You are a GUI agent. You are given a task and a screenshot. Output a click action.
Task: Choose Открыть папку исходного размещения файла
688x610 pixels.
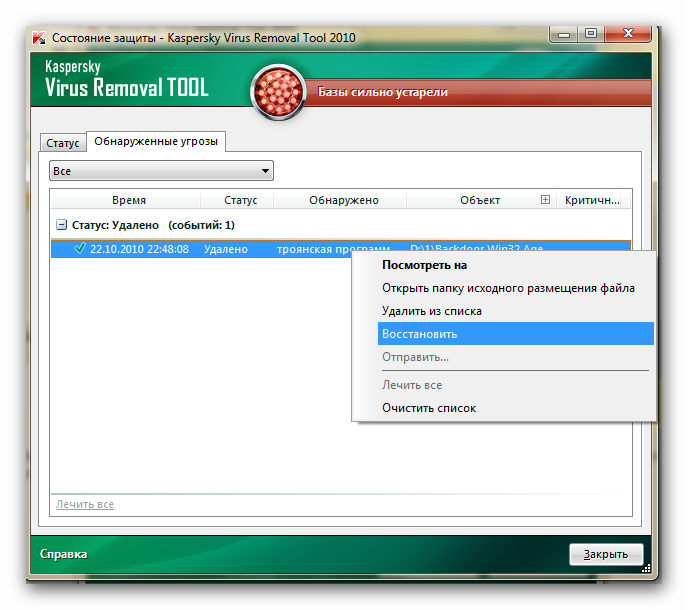tap(508, 288)
